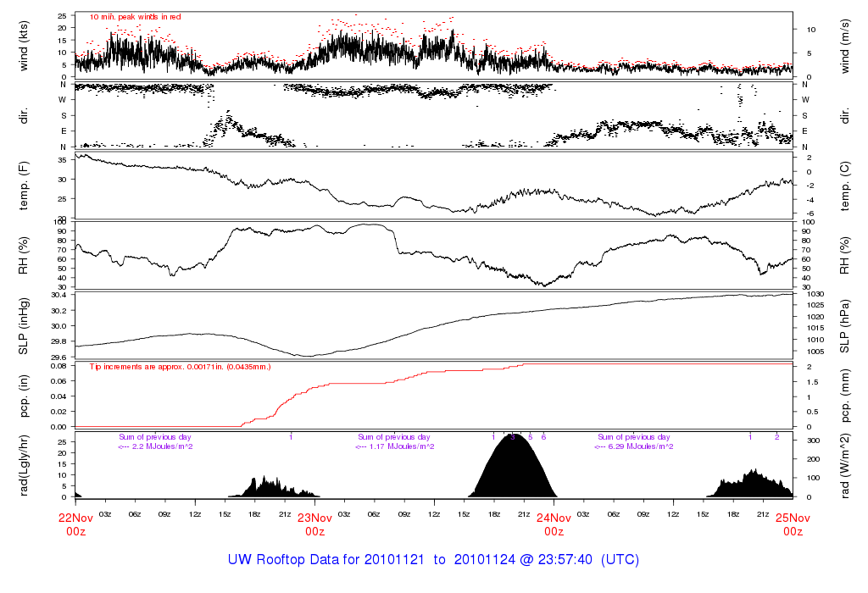
Task: Click the 'Tip increments are approx. 0.00171in.' note
Action: click(180, 367)
